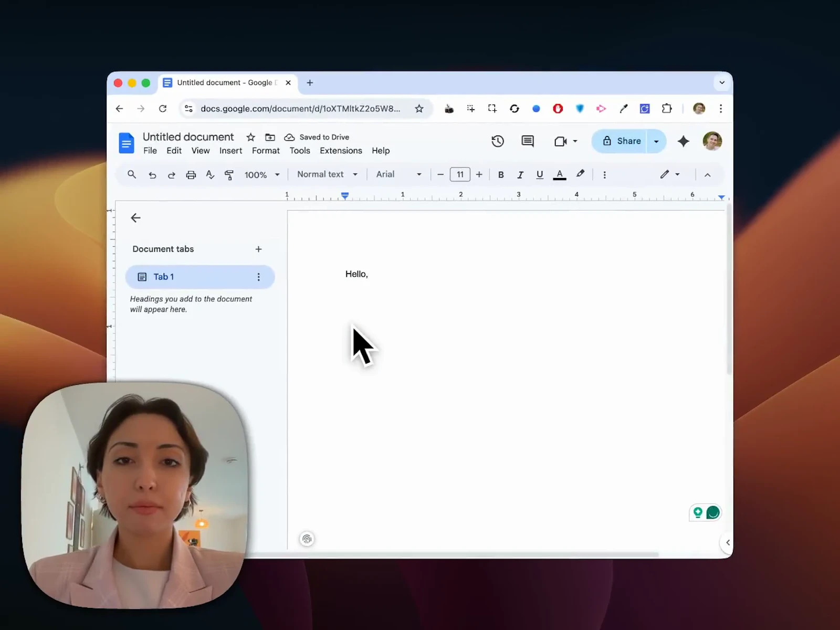Open Tab 1 options three-dot menu
Image resolution: width=840 pixels, height=630 pixels.
(x=258, y=277)
